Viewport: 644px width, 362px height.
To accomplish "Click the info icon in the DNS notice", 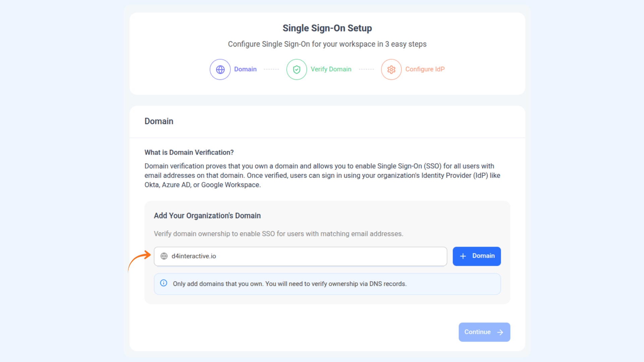I will pos(164,283).
